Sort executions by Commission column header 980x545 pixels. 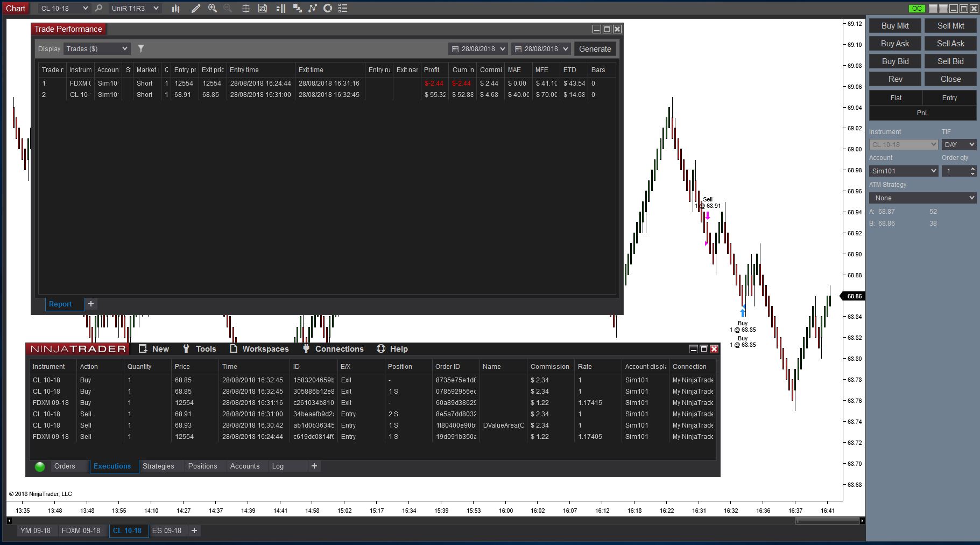point(550,367)
